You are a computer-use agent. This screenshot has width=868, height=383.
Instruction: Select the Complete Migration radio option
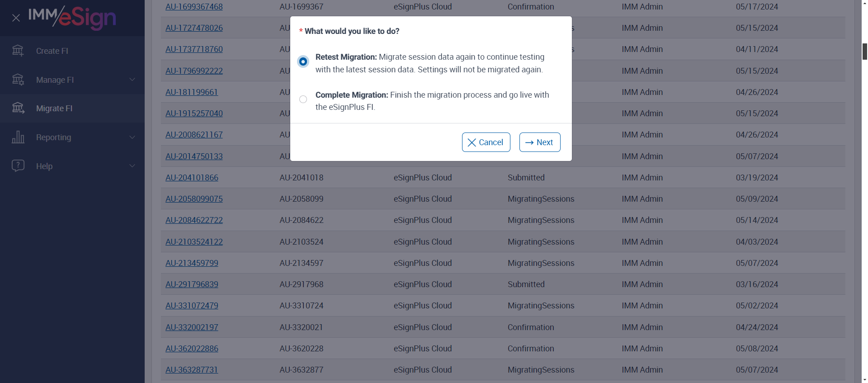[x=303, y=99]
